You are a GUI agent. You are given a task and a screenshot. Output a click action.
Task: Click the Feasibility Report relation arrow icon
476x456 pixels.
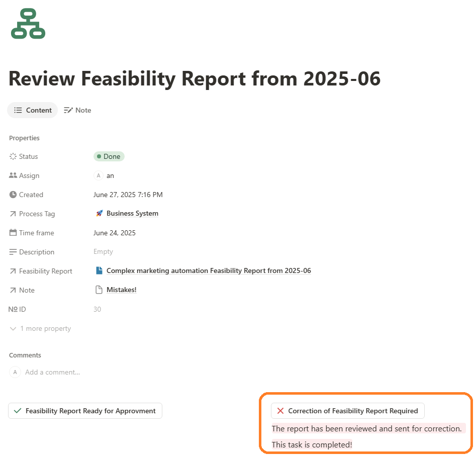coord(13,271)
